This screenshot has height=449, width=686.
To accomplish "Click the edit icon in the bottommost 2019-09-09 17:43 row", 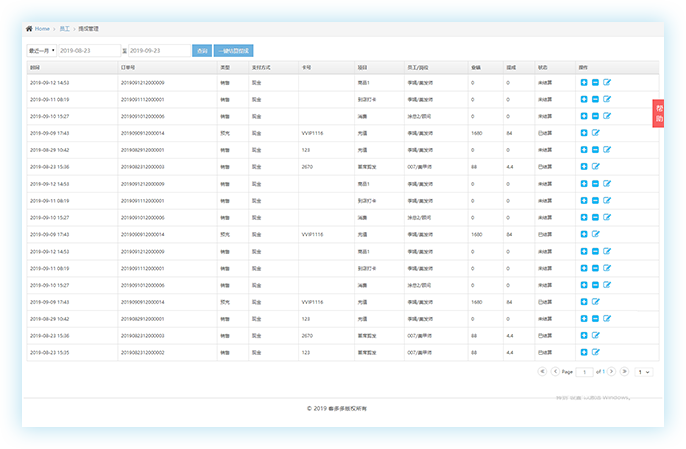I will tap(595, 302).
